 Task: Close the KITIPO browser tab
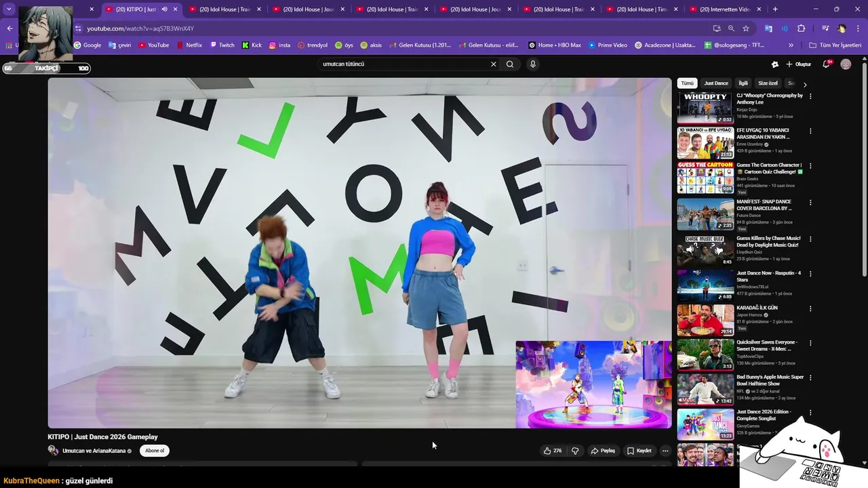pyautogui.click(x=176, y=9)
